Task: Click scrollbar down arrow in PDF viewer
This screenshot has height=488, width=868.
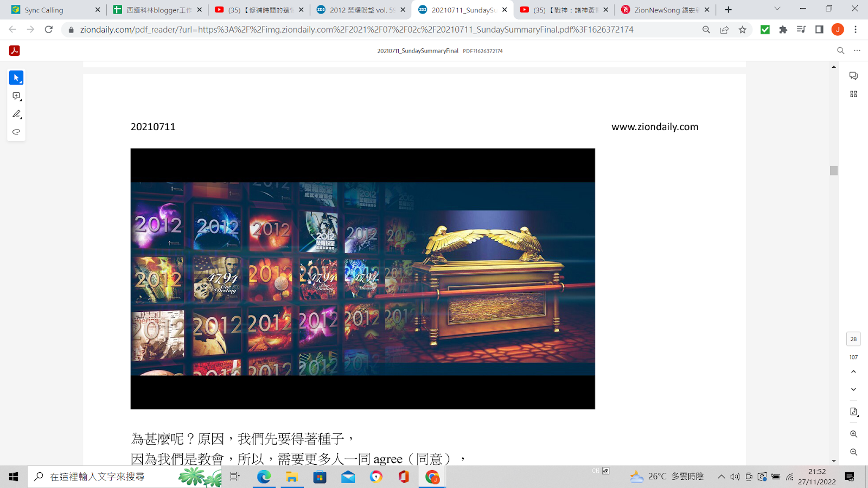Action: [834, 461]
